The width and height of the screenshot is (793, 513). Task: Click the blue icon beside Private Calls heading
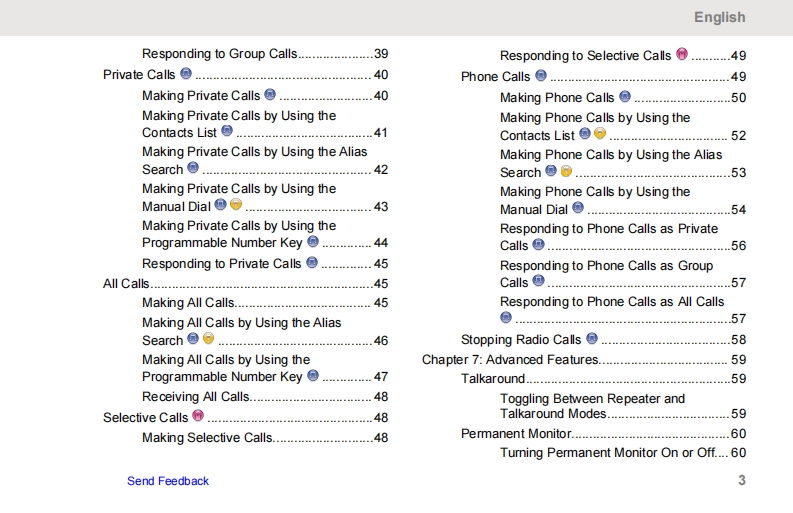[x=186, y=74]
